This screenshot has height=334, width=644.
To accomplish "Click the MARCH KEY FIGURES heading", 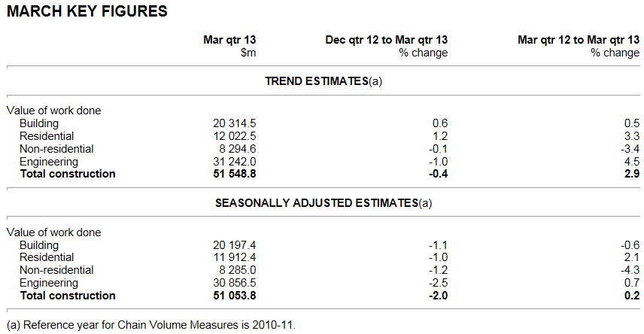I will coord(87,12).
